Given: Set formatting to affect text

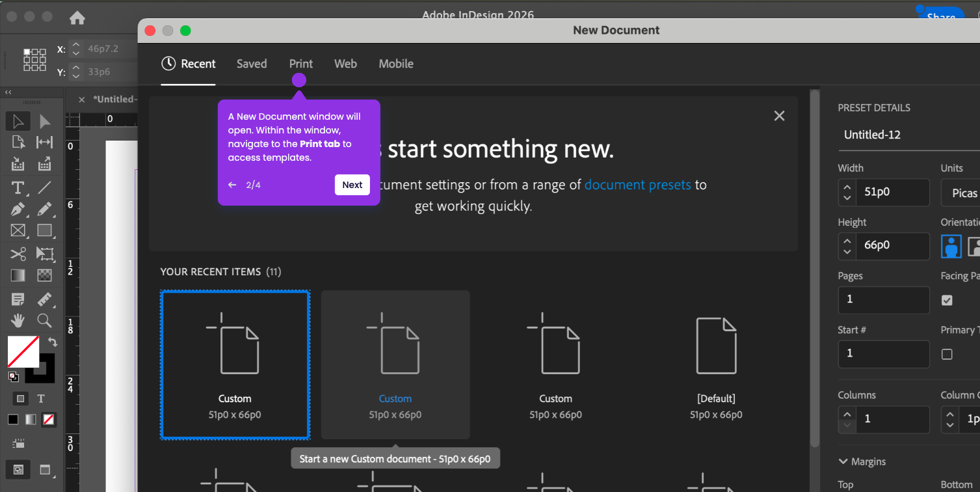Looking at the screenshot, I should point(41,398).
